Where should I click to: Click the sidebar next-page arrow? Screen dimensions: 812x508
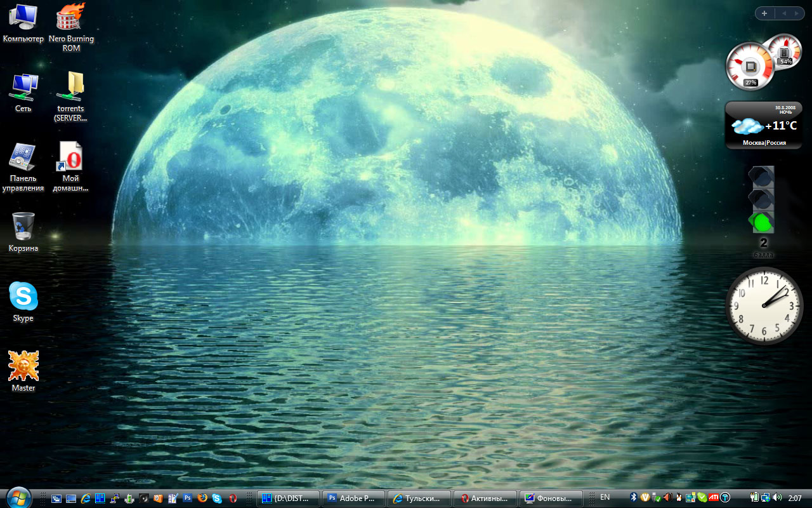797,13
